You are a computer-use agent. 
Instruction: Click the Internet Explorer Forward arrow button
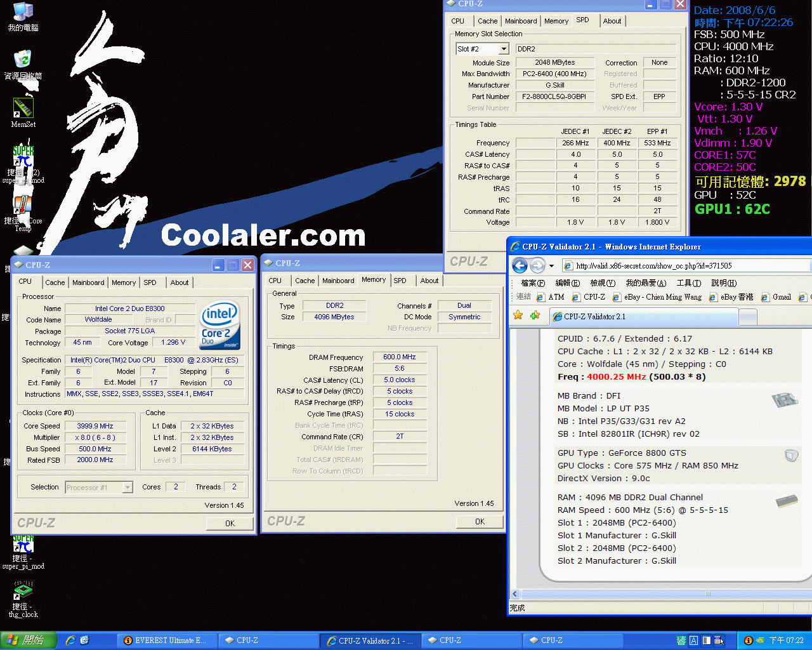click(537, 265)
